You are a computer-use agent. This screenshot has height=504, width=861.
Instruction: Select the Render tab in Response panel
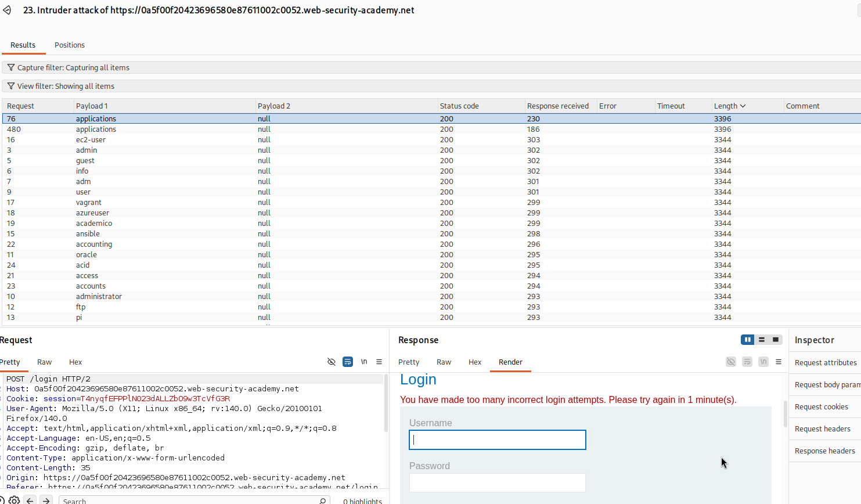510,362
